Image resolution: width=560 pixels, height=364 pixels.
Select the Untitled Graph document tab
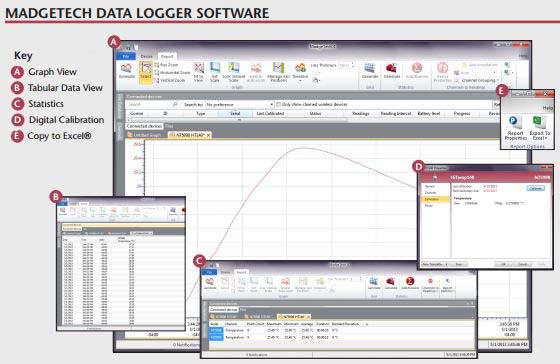(x=145, y=135)
